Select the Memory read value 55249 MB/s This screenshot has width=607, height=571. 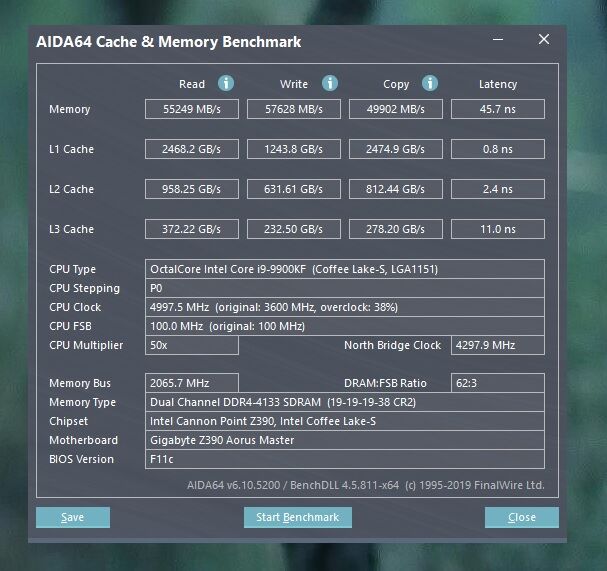[192, 109]
